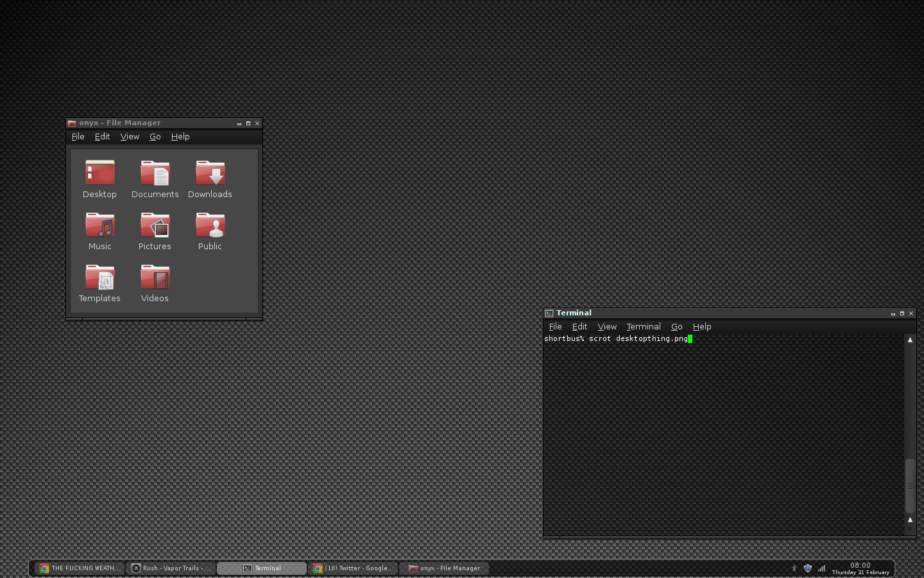
Task: Open the blue shield tray icon
Action: (x=808, y=568)
